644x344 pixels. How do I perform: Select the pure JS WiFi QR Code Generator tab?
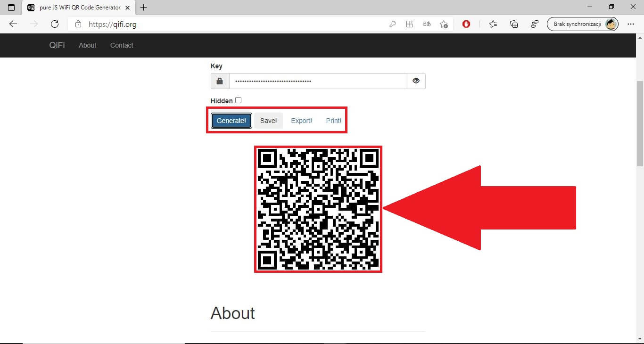(79, 8)
